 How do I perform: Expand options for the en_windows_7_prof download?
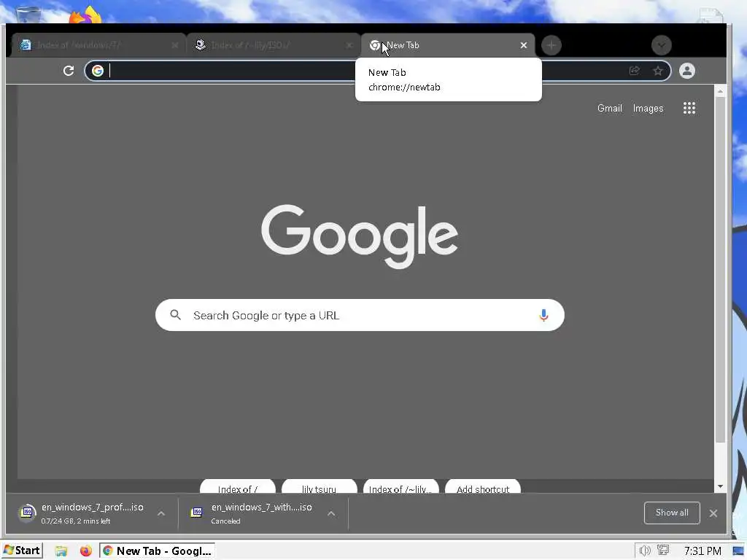pos(161,513)
